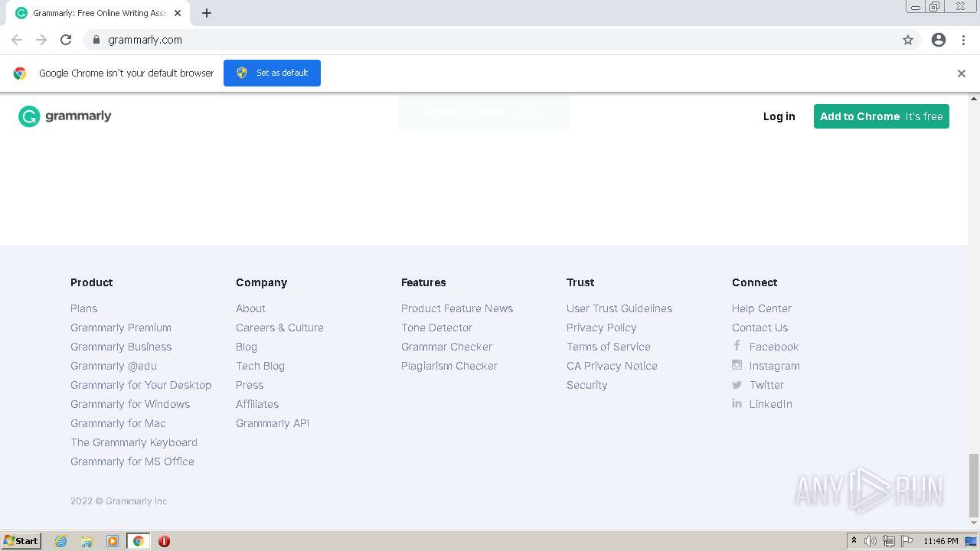The height and width of the screenshot is (551, 980).
Task: Open the Press link
Action: point(250,385)
